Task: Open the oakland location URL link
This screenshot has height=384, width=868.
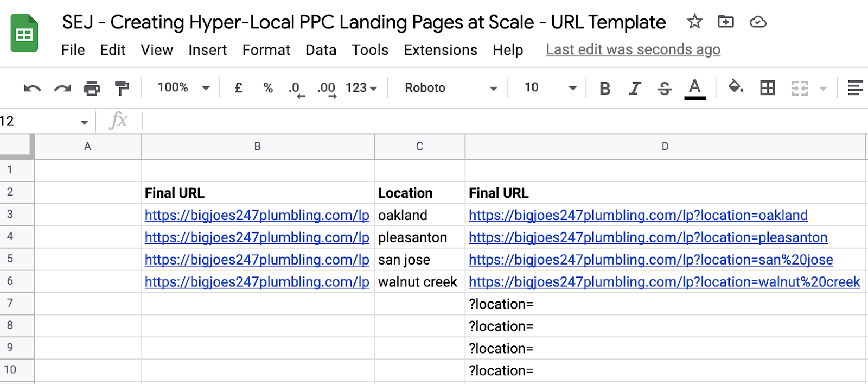Action: [x=638, y=216]
